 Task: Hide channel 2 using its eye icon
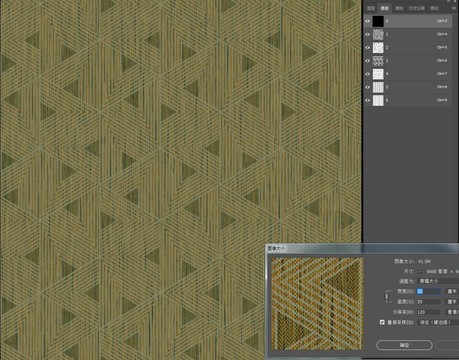pos(368,47)
